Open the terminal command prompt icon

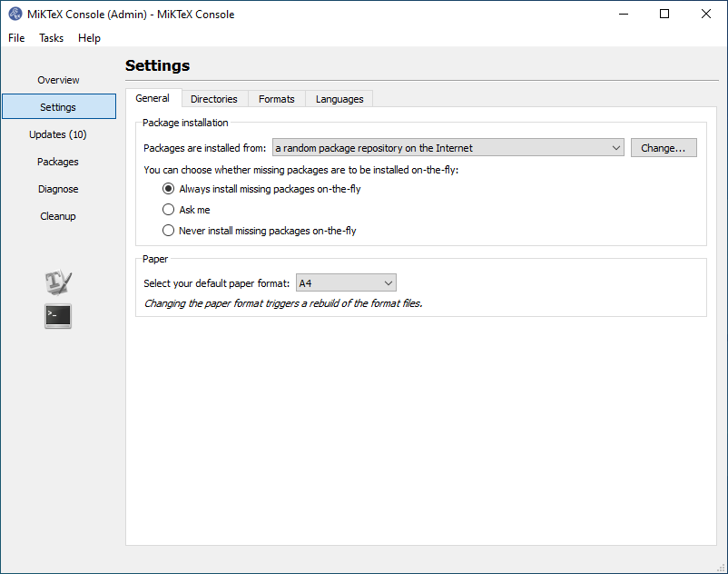[x=58, y=316]
